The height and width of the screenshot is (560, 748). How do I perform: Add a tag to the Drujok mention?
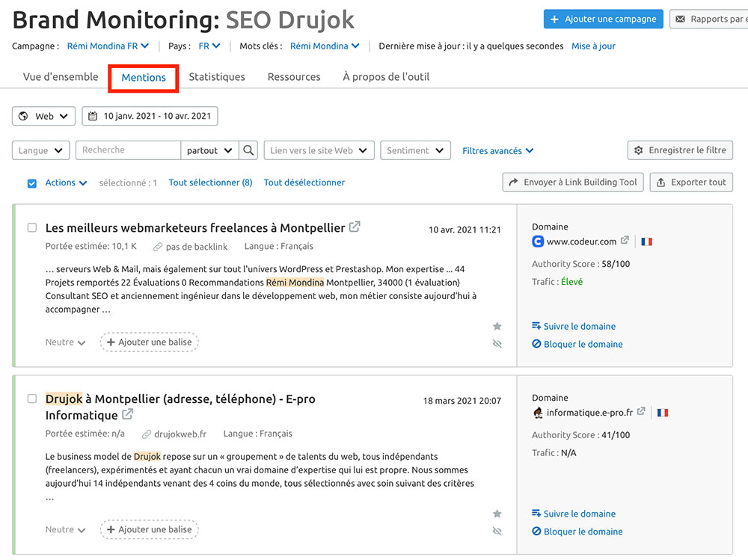[x=149, y=529]
